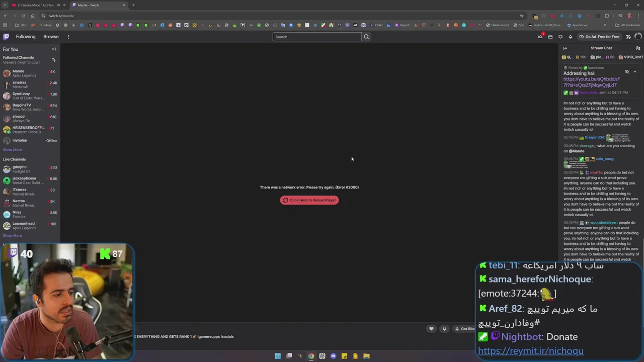644x362 pixels.
Task: Open the Twitch home logo
Action: click(6, 37)
